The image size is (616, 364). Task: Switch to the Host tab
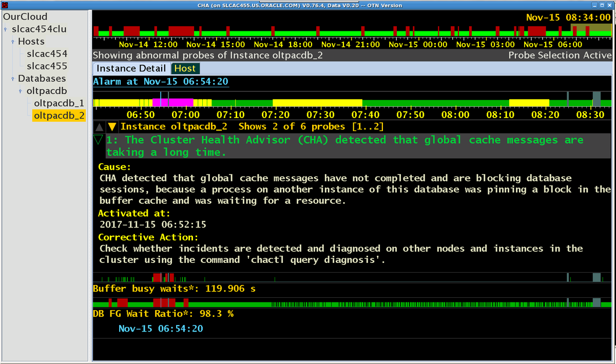185,68
